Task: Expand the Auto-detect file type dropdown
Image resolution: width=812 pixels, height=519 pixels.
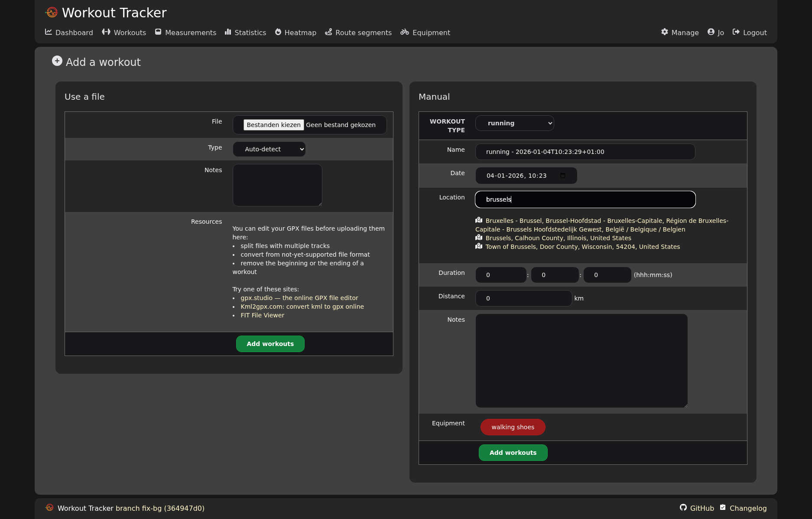Action: (269, 149)
